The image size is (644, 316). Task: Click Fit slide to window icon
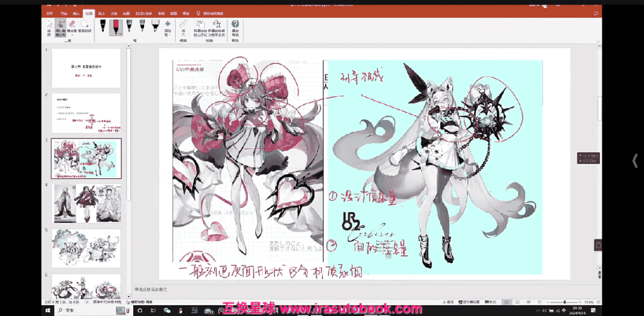tap(598, 302)
